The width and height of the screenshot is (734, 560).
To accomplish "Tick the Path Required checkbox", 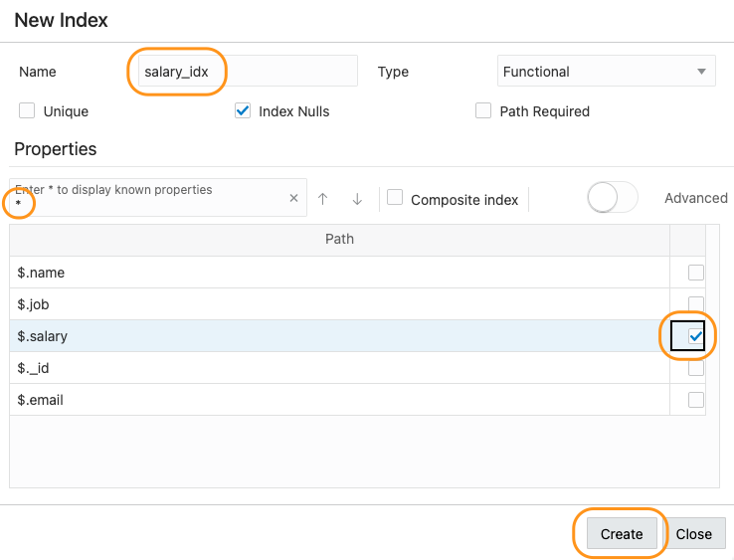I will [483, 111].
